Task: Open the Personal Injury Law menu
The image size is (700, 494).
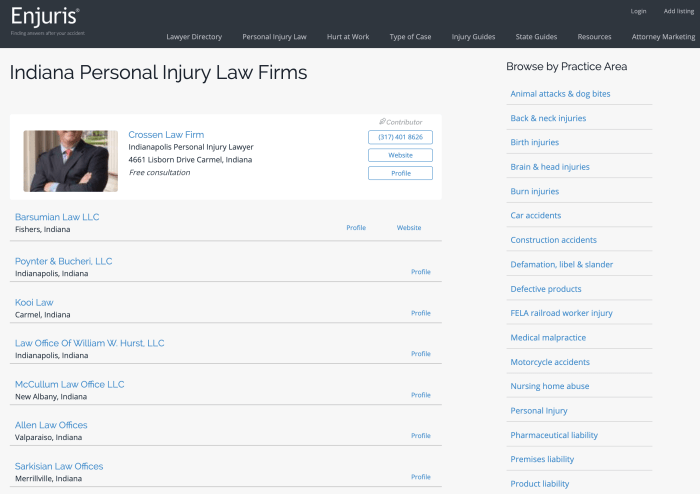Action: tap(275, 37)
